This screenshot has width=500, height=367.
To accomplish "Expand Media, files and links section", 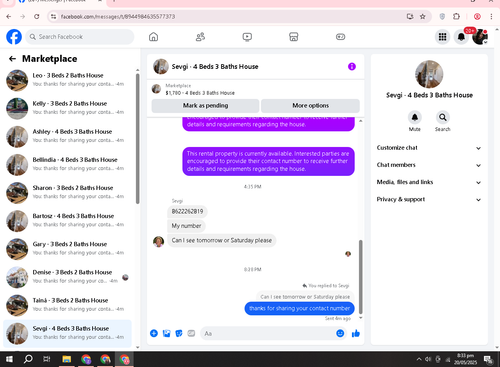I will click(x=429, y=182).
